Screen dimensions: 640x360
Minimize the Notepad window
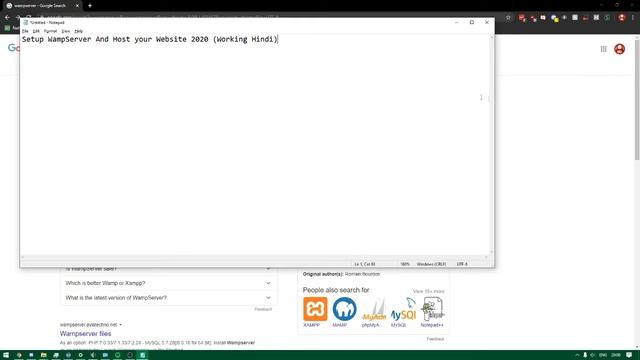(457, 22)
